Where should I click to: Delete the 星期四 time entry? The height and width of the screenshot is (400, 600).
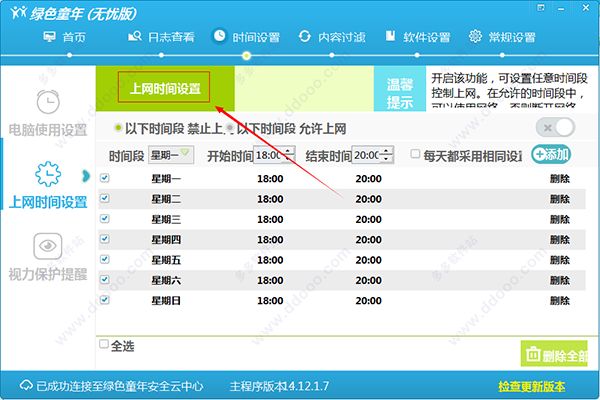click(x=560, y=240)
